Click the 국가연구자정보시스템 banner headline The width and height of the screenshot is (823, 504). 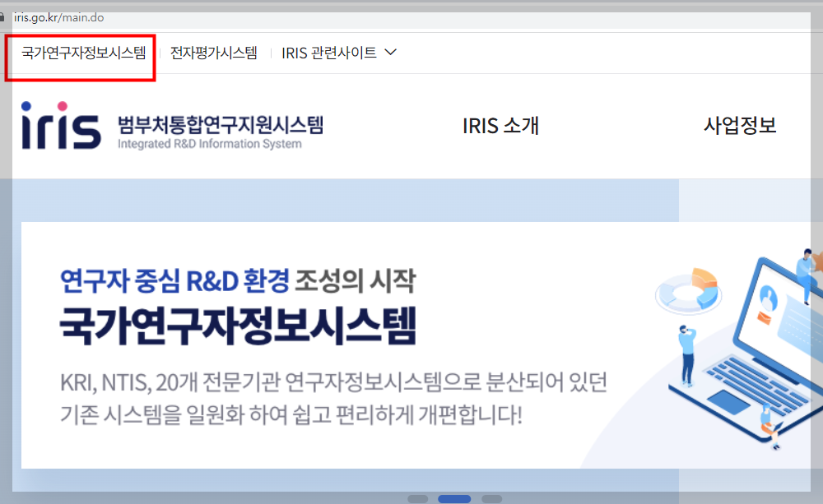pyautogui.click(x=238, y=326)
